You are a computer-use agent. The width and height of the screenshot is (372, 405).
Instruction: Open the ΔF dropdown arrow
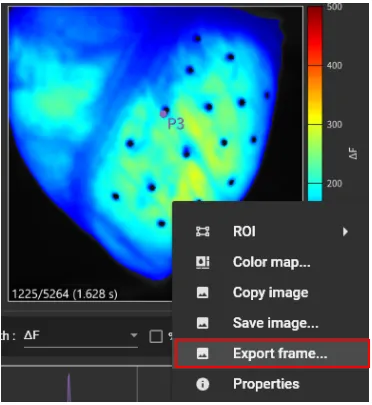134,335
